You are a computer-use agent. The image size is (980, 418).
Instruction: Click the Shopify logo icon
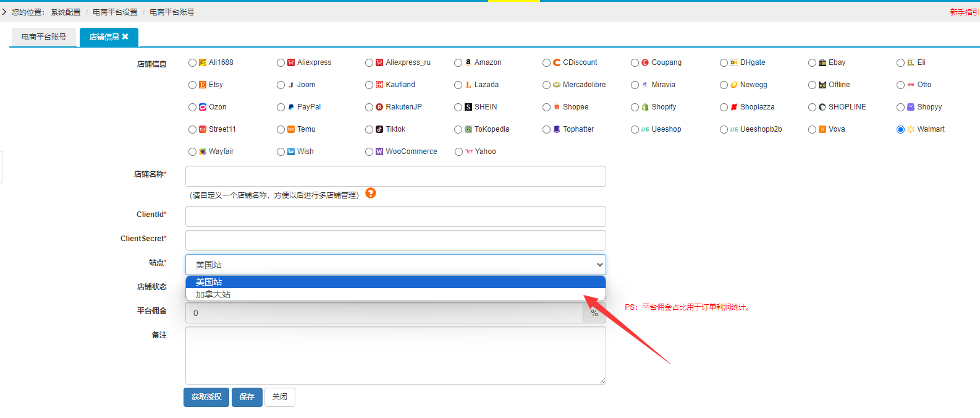click(x=645, y=107)
